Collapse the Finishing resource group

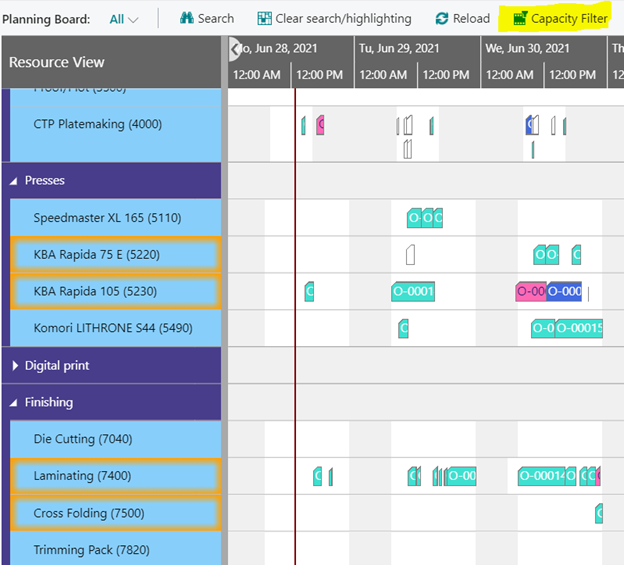click(x=14, y=403)
